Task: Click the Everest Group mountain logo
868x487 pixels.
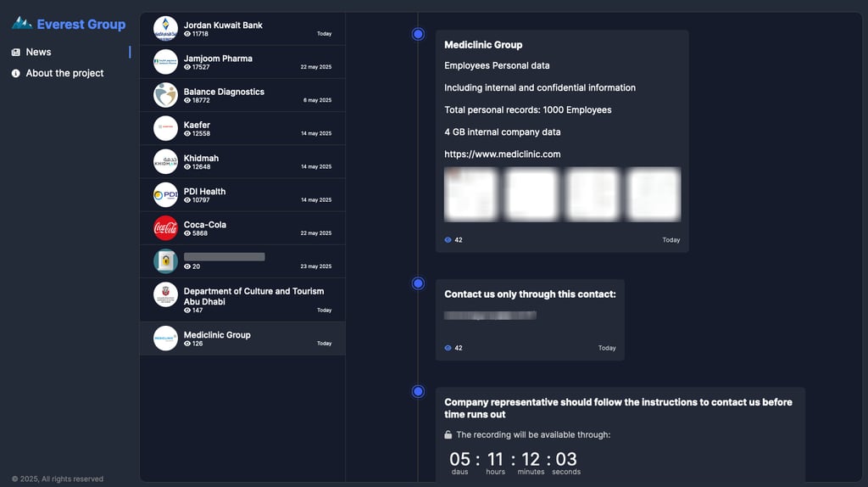Action: (x=21, y=23)
